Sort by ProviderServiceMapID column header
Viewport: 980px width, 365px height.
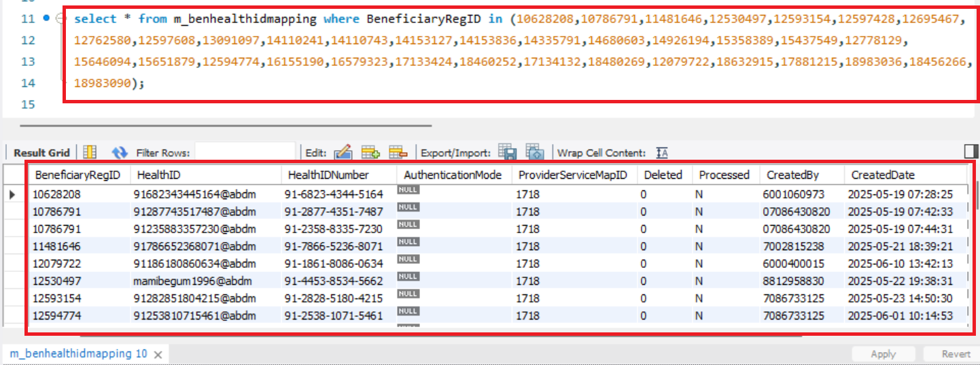click(x=576, y=175)
